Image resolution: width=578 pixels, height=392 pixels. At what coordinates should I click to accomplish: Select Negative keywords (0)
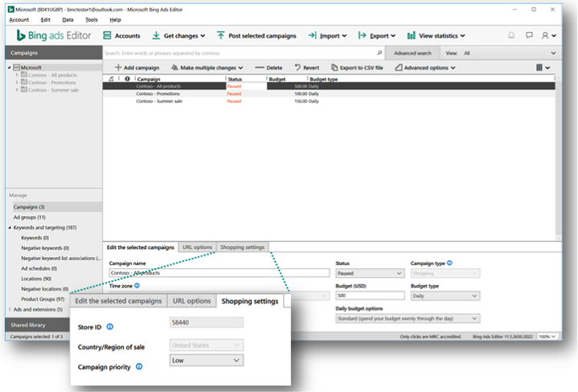pos(45,248)
